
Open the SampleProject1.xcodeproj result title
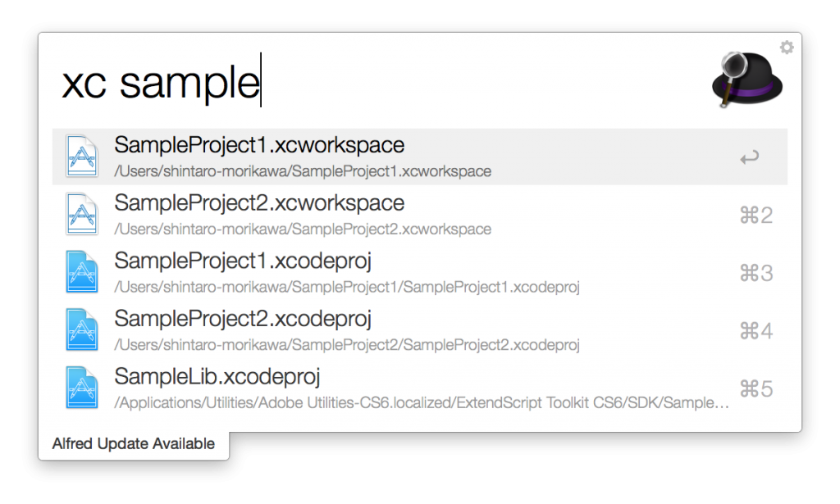pos(243,261)
